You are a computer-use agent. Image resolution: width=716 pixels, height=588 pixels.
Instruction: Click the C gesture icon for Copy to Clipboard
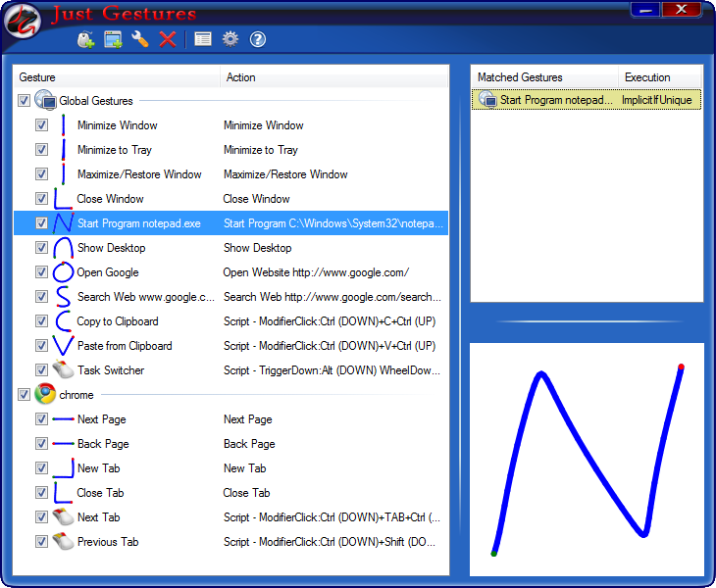63,321
